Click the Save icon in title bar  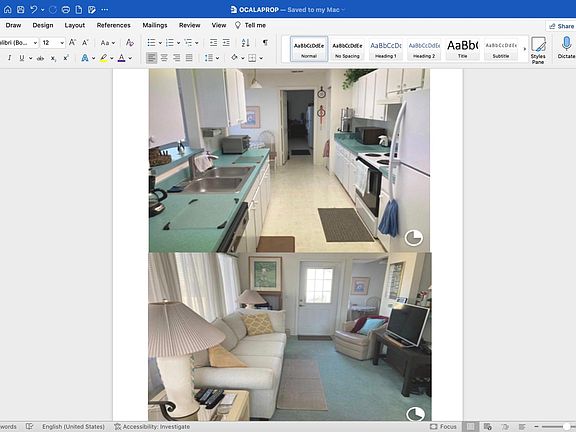point(21,10)
